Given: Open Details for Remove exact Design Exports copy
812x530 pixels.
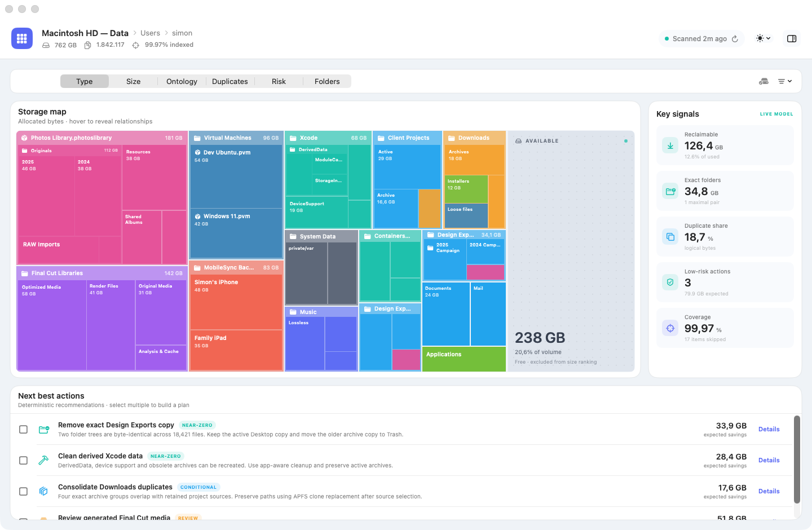Looking at the screenshot, I should tap(769, 430).
